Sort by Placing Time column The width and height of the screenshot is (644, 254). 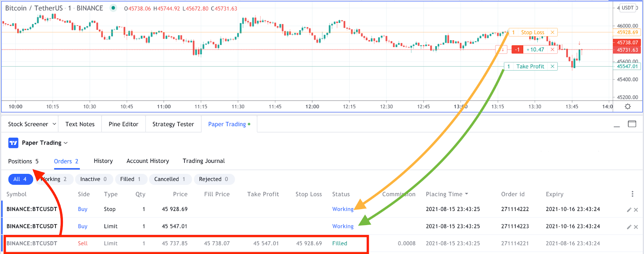(447, 194)
